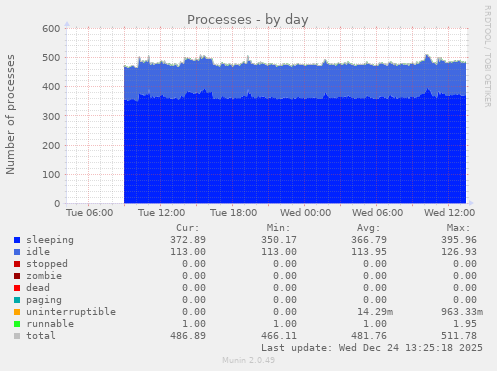Click the 'paging' legend label
497x371 pixels.
point(44,300)
